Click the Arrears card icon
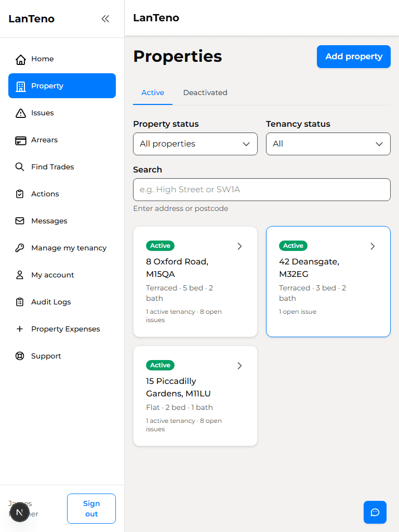 (21, 140)
